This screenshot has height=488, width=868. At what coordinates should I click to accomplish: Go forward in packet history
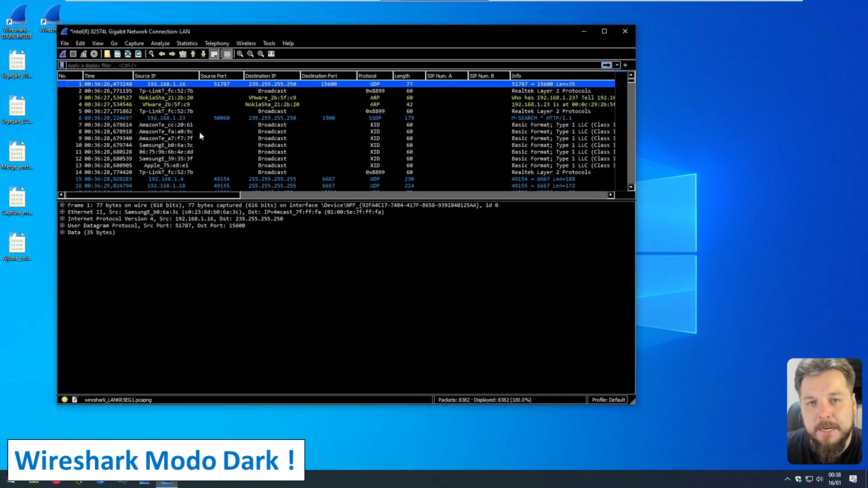[x=172, y=54]
